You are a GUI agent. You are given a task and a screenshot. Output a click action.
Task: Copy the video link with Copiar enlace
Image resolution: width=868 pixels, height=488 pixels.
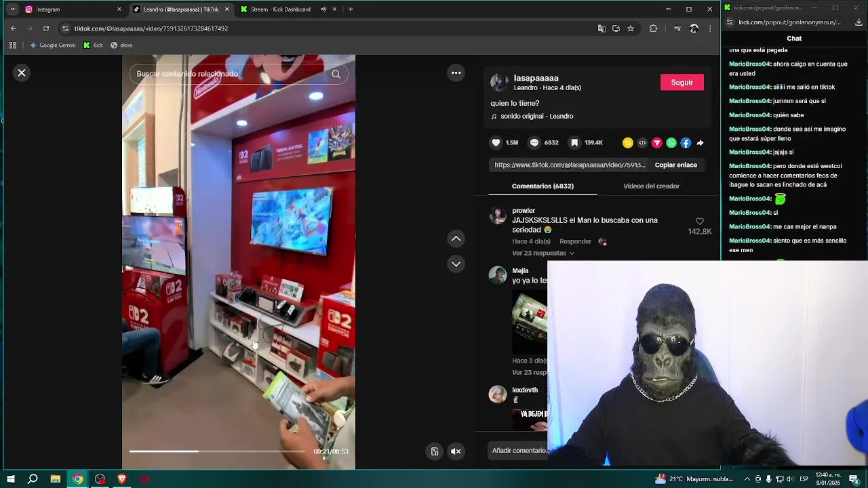point(675,165)
